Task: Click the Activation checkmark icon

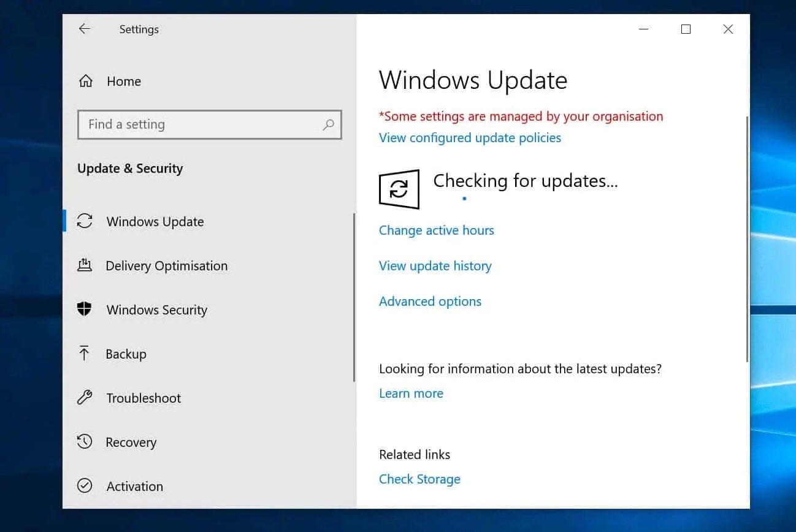Action: click(86, 486)
